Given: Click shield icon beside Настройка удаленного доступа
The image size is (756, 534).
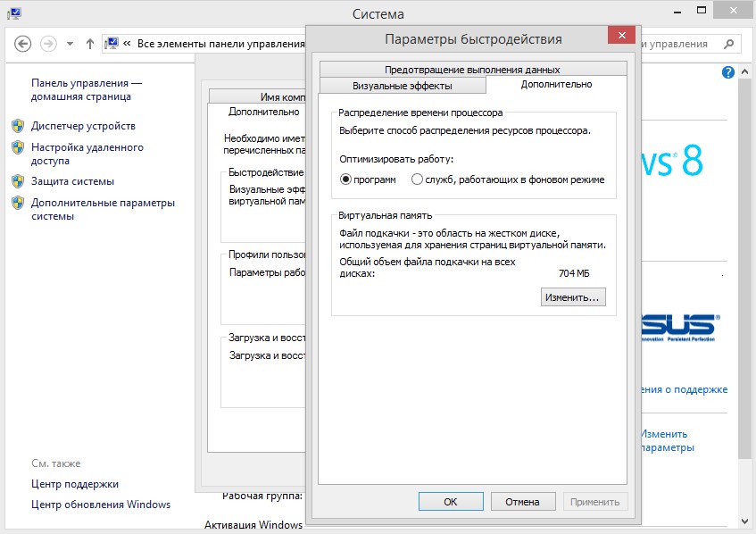Looking at the screenshot, I should (18, 147).
